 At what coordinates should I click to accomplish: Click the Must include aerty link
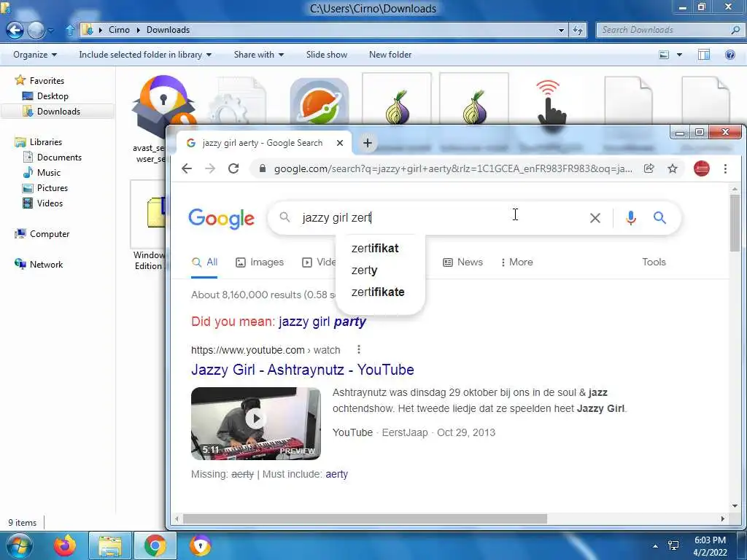tap(337, 474)
